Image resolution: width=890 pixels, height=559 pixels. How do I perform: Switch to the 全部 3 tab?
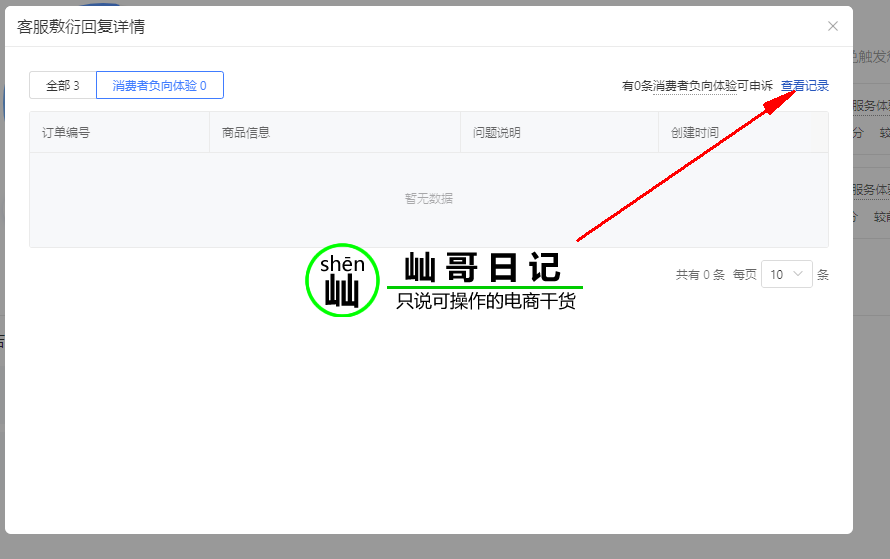point(62,86)
